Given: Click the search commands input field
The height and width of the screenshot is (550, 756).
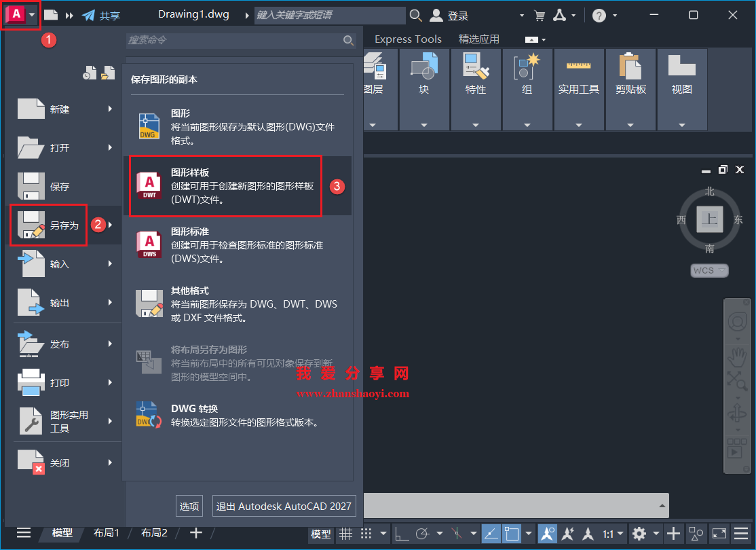Looking at the screenshot, I should (x=241, y=40).
